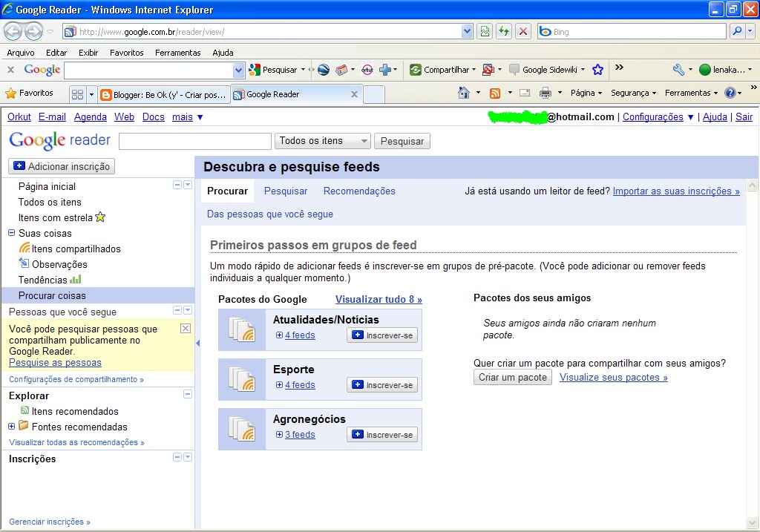Click the RSS feeds icon in command bar
Image resolution: width=760 pixels, height=532 pixels.
[x=495, y=93]
